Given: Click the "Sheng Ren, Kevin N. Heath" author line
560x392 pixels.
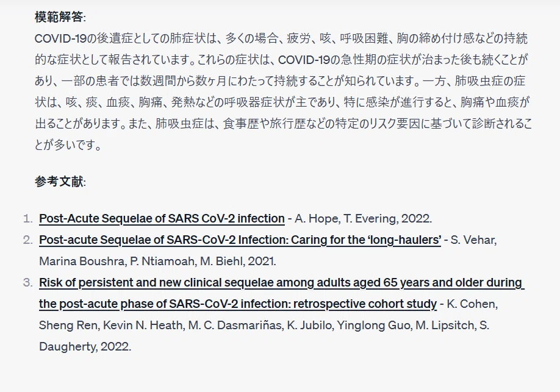Looking at the screenshot, I should click(264, 325).
